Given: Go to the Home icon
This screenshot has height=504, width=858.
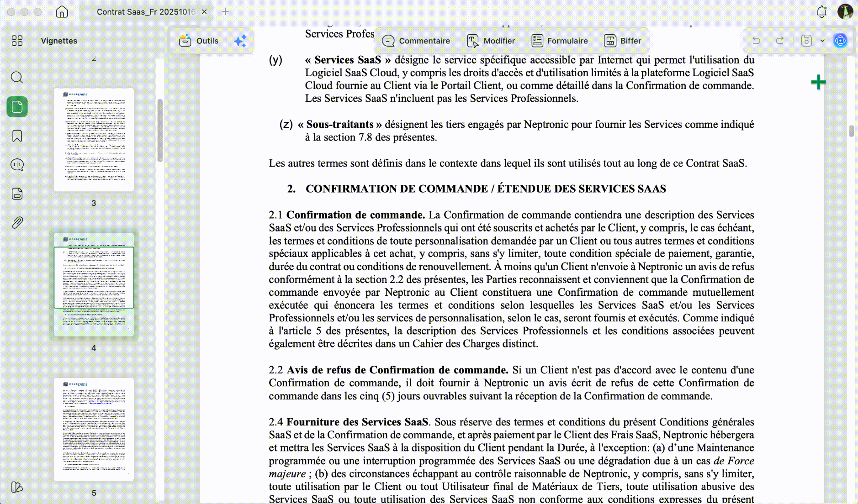Looking at the screenshot, I should pyautogui.click(x=62, y=12).
